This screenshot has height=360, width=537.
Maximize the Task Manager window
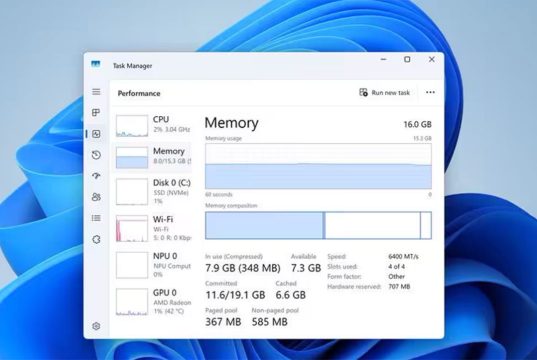coord(407,59)
